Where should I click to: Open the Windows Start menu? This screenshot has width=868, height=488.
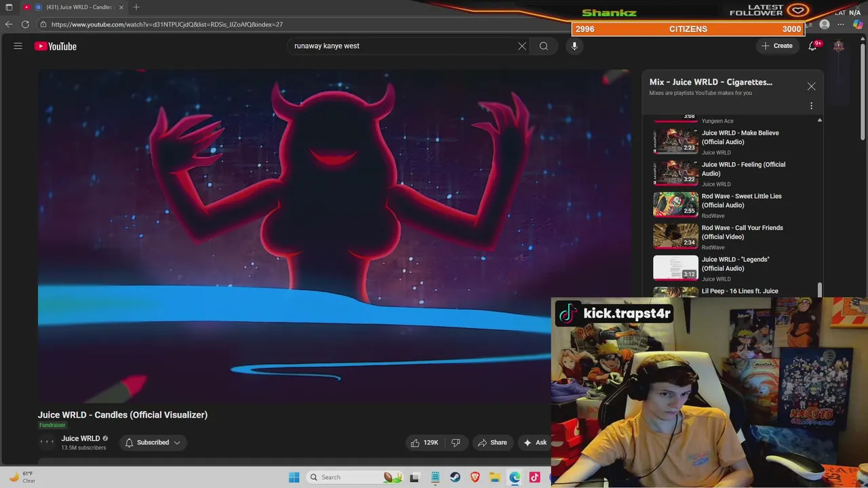coord(294,477)
